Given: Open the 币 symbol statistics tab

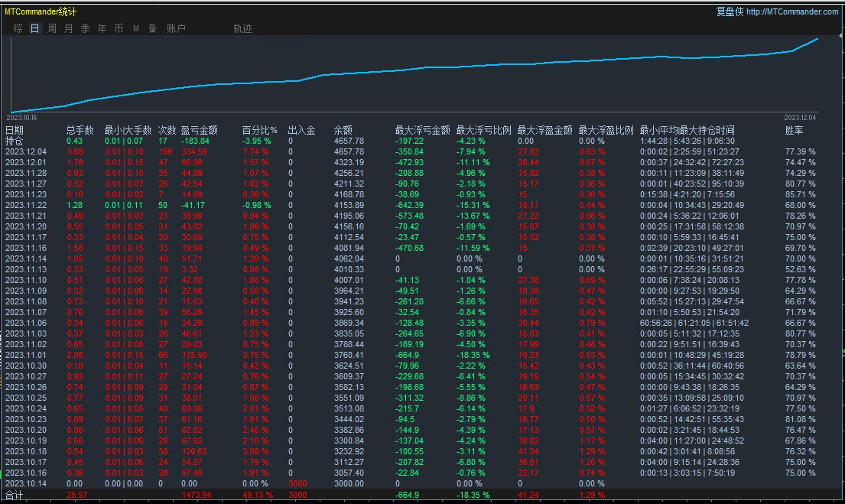Looking at the screenshot, I should [119, 28].
